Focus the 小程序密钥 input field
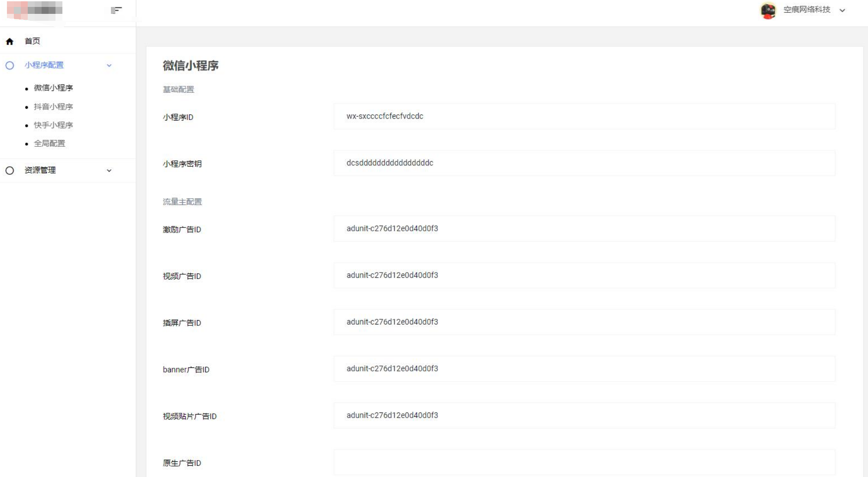Viewport: 868px width, 477px height. tap(584, 163)
